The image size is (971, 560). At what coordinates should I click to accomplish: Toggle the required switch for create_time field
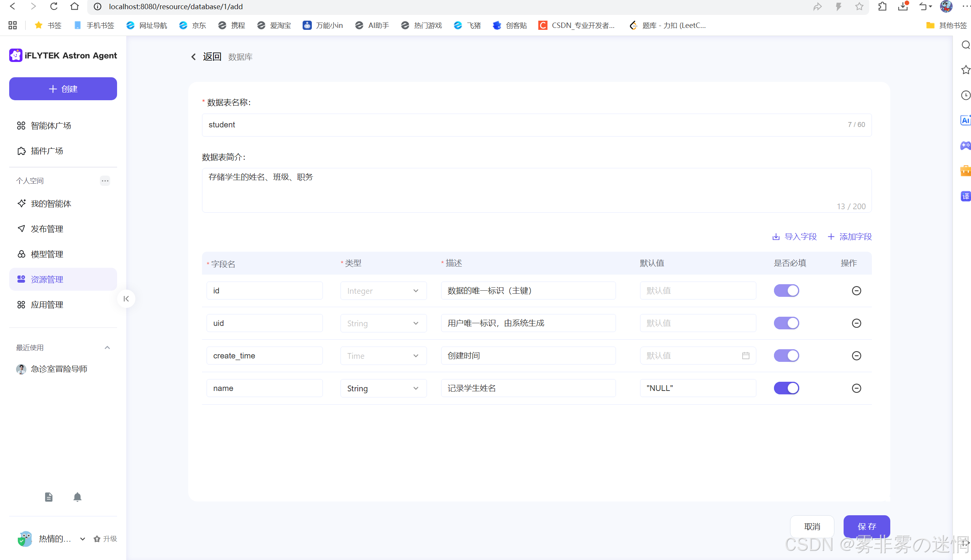786,356
